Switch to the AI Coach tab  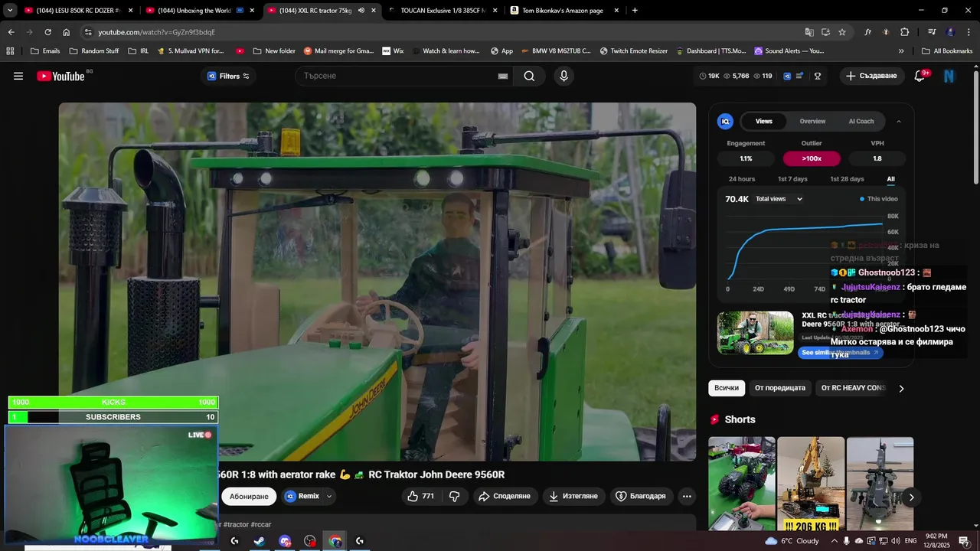[x=861, y=121]
